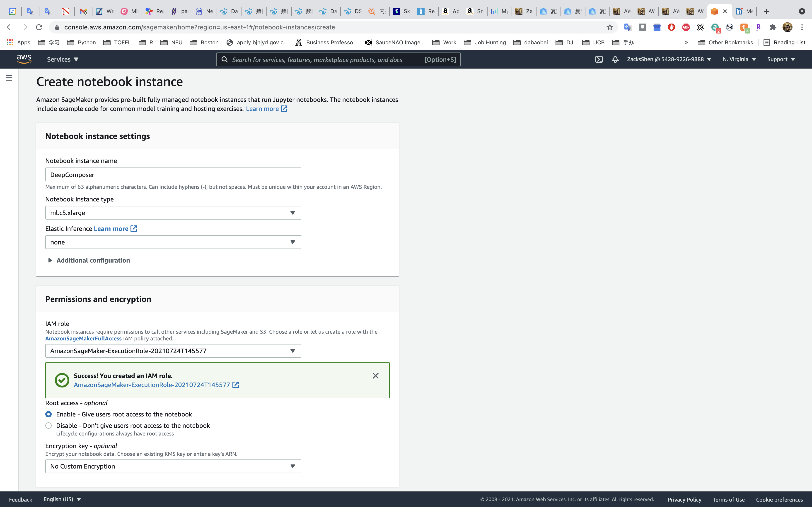Select Enable root access radio button
Screen dimensions: 812x507
point(49,414)
